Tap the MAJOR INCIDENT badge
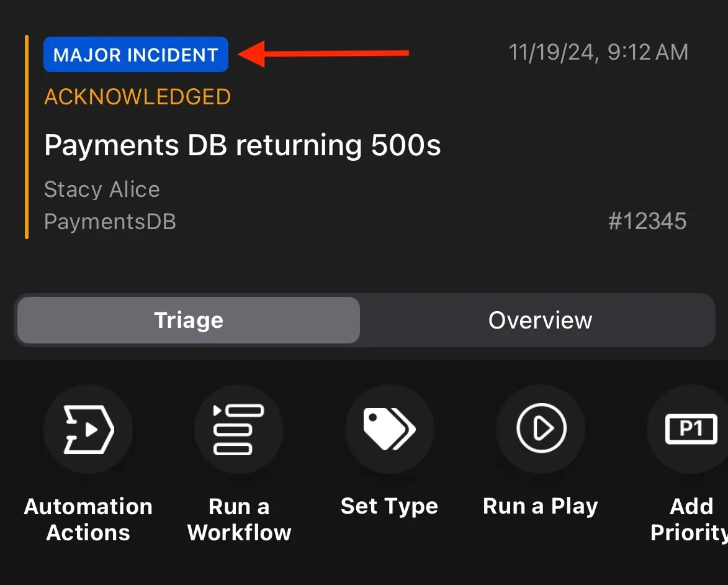The image size is (728, 585). (x=135, y=55)
